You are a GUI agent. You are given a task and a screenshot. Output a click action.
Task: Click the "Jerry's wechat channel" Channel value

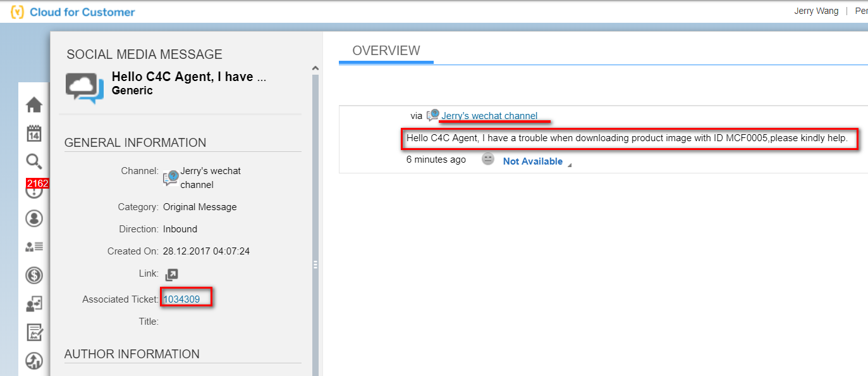211,178
